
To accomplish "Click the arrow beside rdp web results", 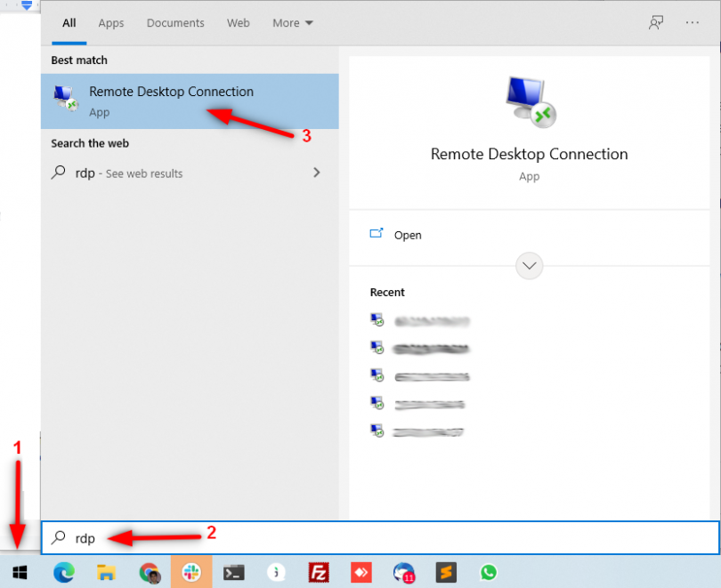I will [316, 173].
